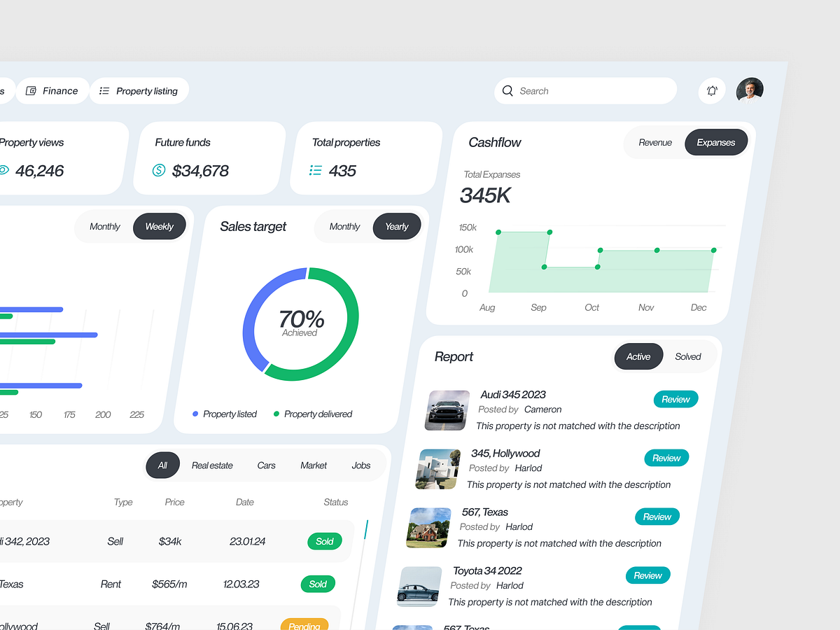
Task: Select the Cars filter tab
Action: [266, 465]
